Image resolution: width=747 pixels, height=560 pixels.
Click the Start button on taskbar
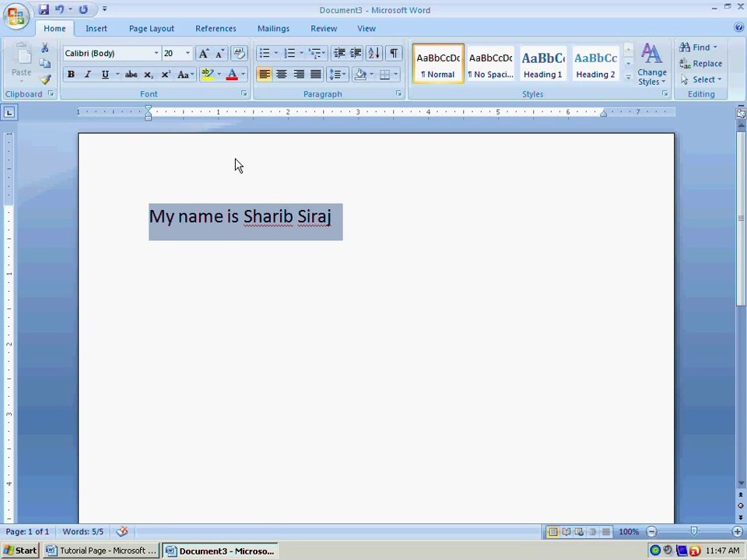click(x=20, y=551)
